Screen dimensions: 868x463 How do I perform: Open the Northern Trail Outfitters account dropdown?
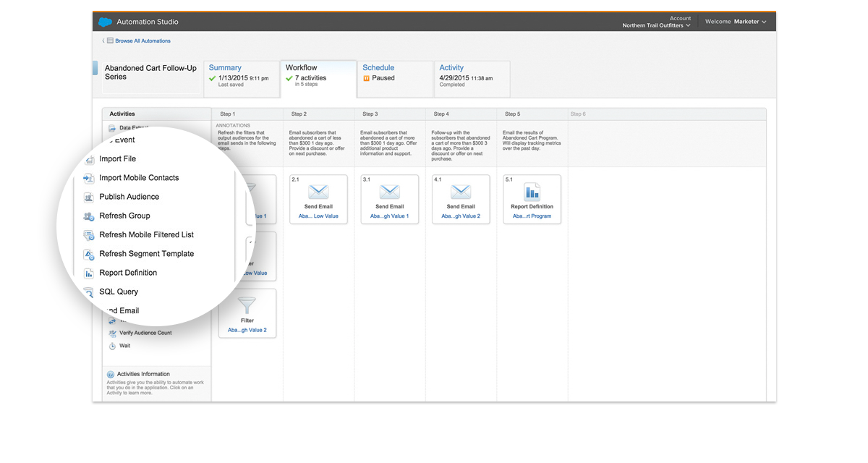[x=656, y=25]
